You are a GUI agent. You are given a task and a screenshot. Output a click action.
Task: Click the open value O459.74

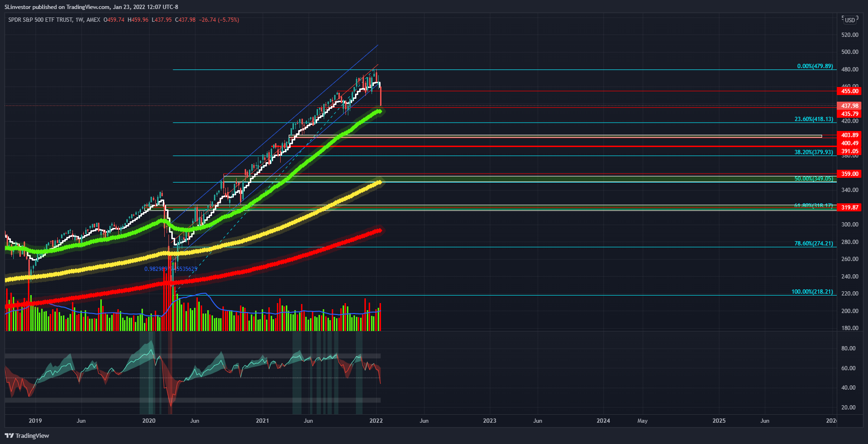point(114,20)
